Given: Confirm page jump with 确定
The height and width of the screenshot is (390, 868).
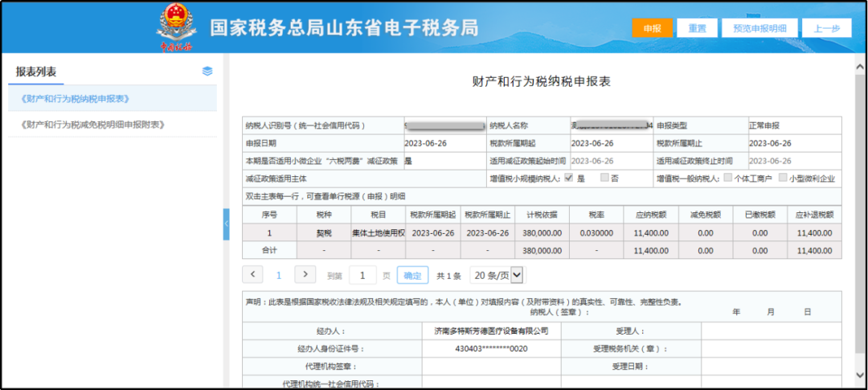Looking at the screenshot, I should tap(412, 275).
